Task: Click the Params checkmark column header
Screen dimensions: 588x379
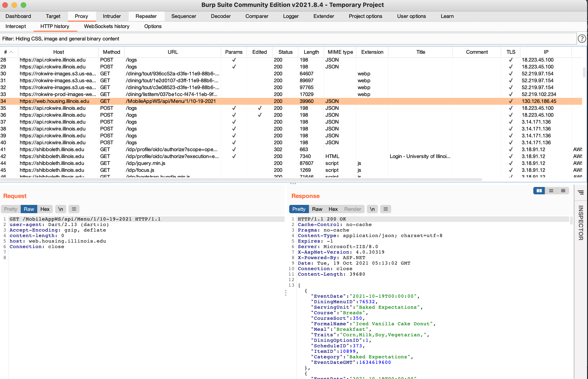Action: 233,52
